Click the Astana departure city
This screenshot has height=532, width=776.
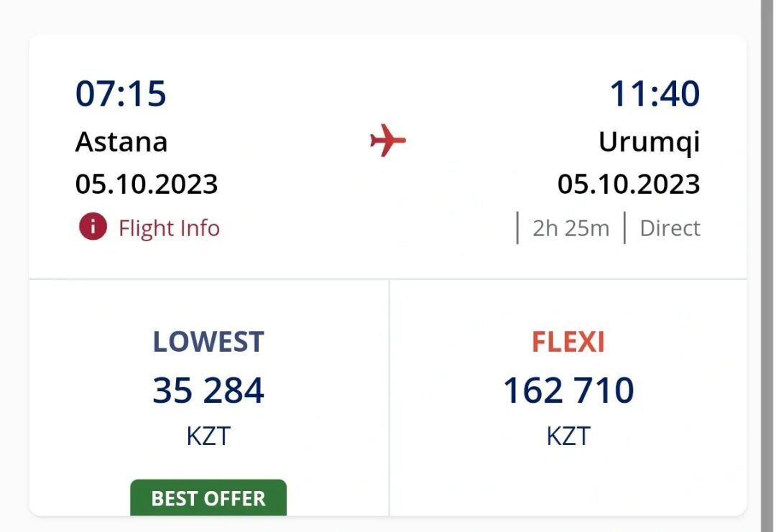coord(121,141)
